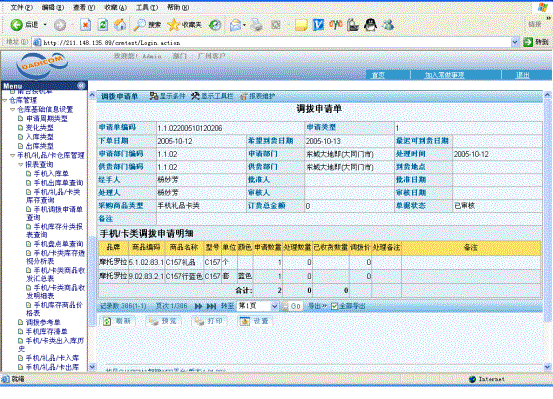
Task: Open the 第1页 page selector dropdown
Action: click(x=258, y=306)
